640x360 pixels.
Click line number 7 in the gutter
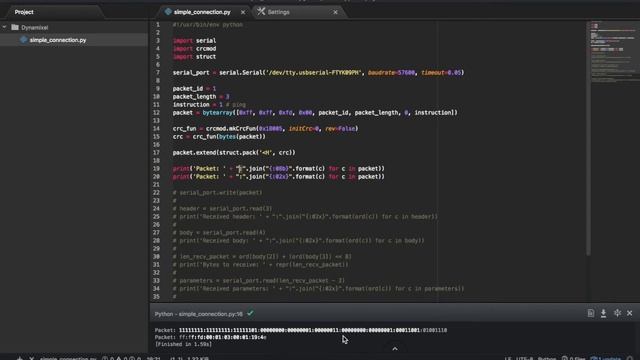pos(158,73)
